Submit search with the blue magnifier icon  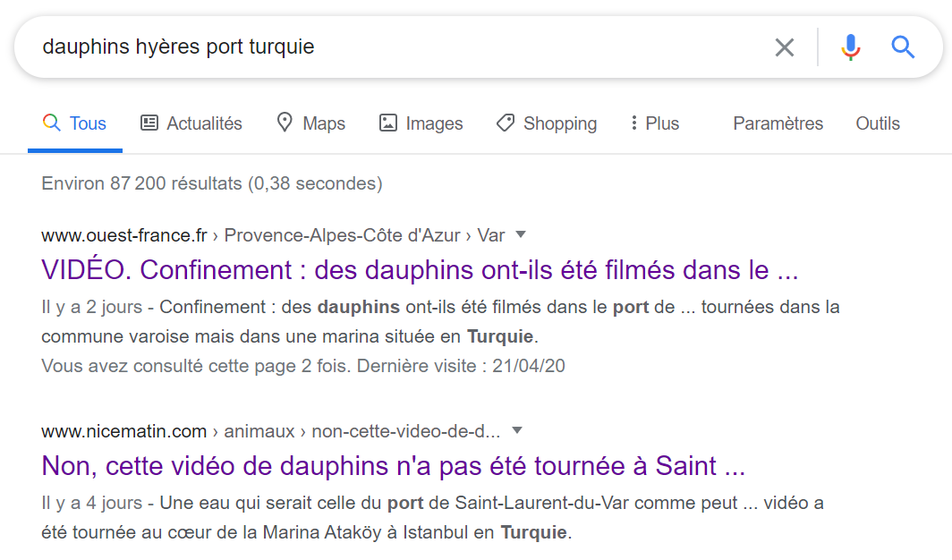pyautogui.click(x=903, y=47)
